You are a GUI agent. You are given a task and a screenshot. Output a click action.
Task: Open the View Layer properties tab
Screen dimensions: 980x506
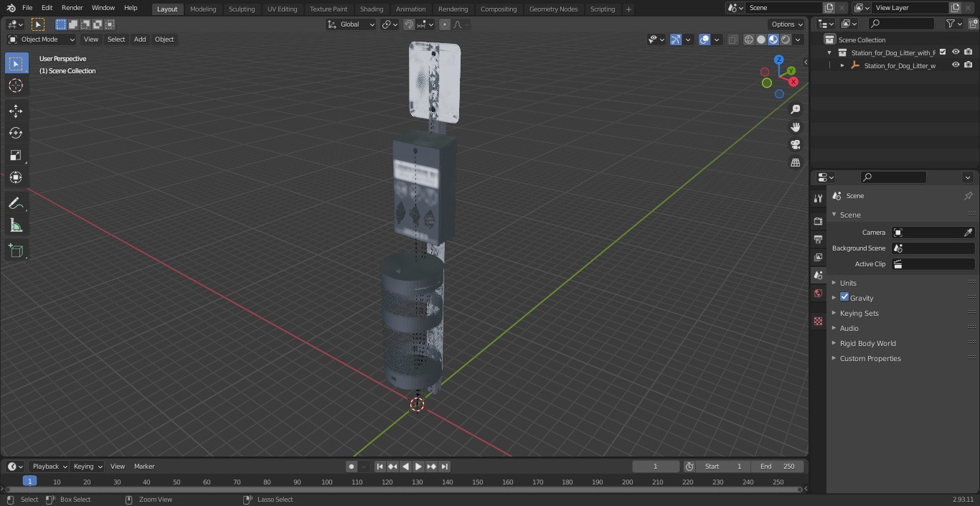tap(818, 257)
